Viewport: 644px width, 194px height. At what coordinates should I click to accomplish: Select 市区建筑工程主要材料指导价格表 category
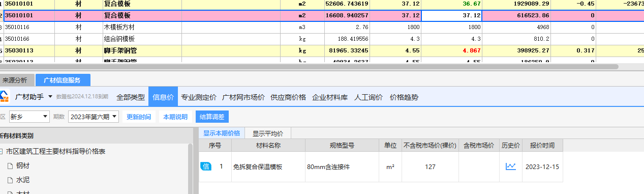coord(55,152)
